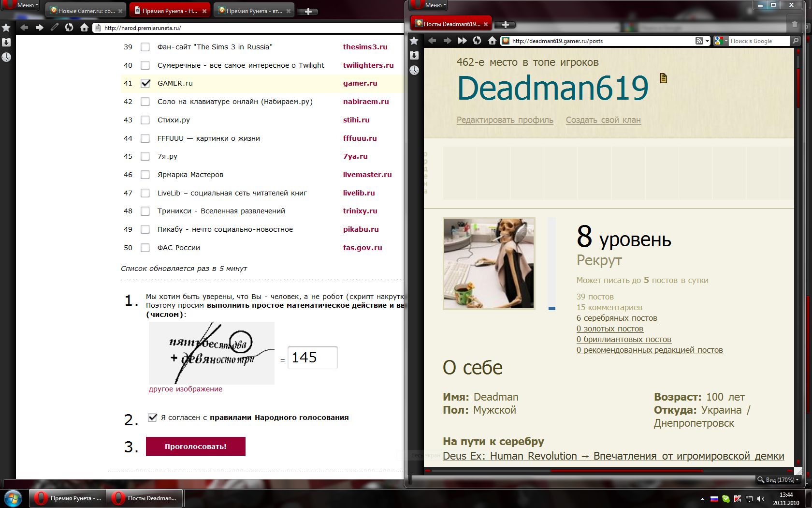
Task: Open home page in right Opera window
Action: point(493,41)
